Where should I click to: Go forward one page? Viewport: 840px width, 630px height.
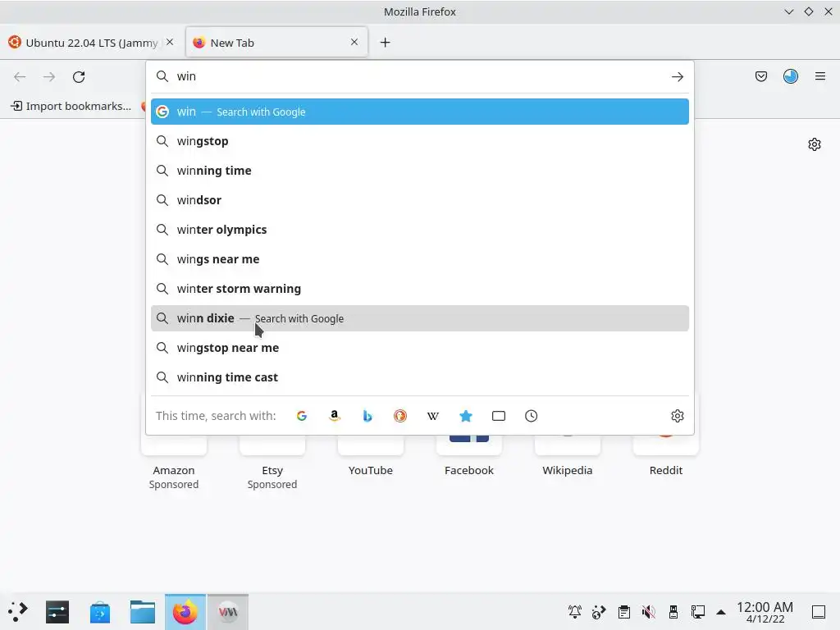click(x=49, y=76)
